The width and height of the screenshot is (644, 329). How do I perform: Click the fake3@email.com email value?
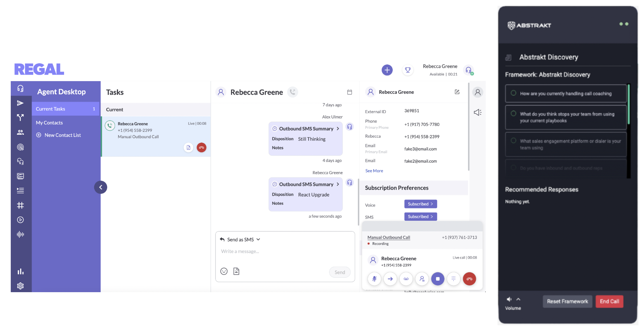pyautogui.click(x=421, y=149)
